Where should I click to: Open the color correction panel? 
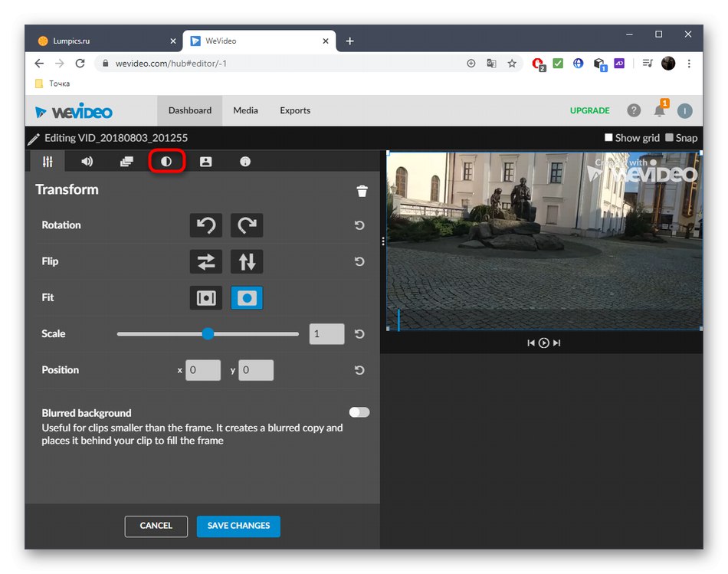(x=166, y=161)
